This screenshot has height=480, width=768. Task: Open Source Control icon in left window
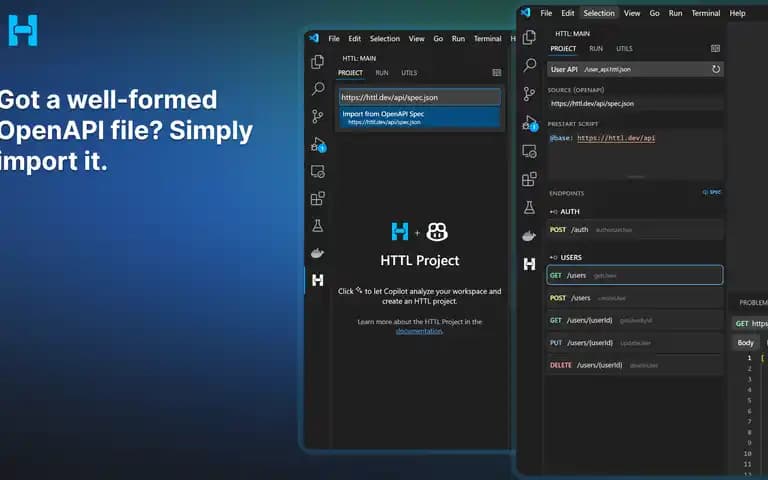(317, 116)
